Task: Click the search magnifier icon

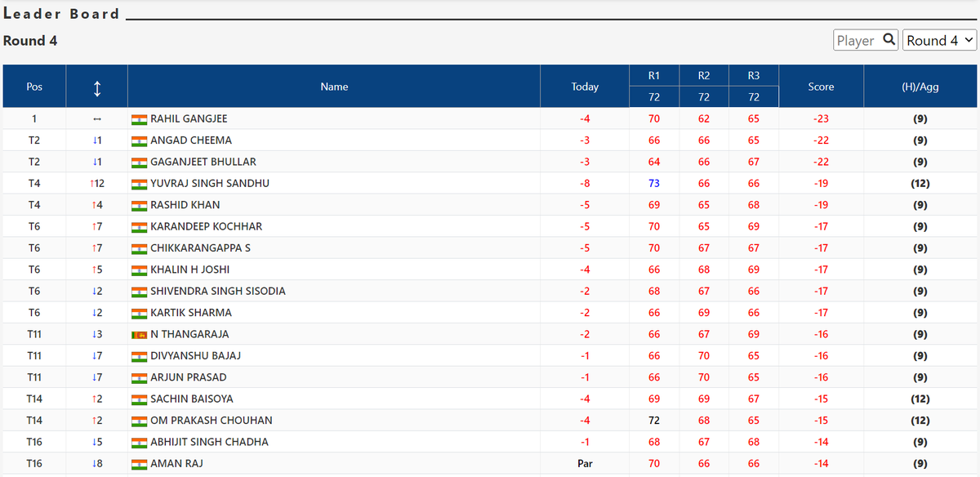Action: tap(889, 40)
